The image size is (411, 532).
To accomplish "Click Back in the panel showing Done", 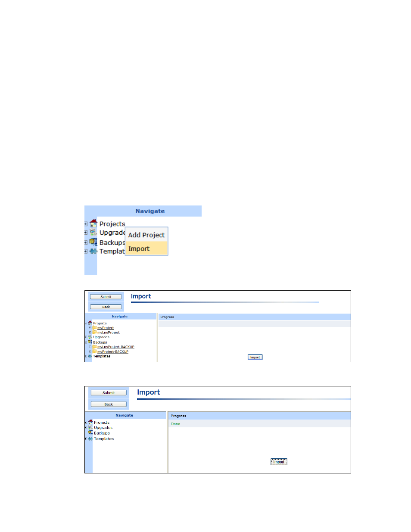I will [x=109, y=404].
